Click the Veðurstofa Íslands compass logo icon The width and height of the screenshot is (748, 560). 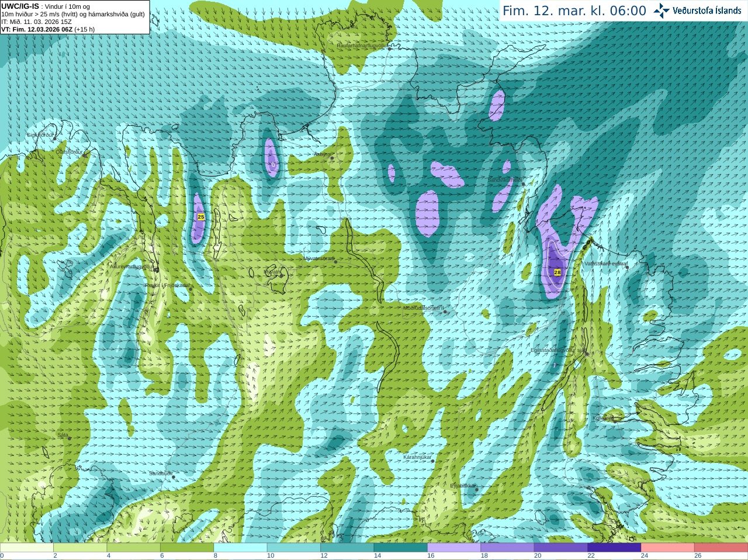point(662,11)
